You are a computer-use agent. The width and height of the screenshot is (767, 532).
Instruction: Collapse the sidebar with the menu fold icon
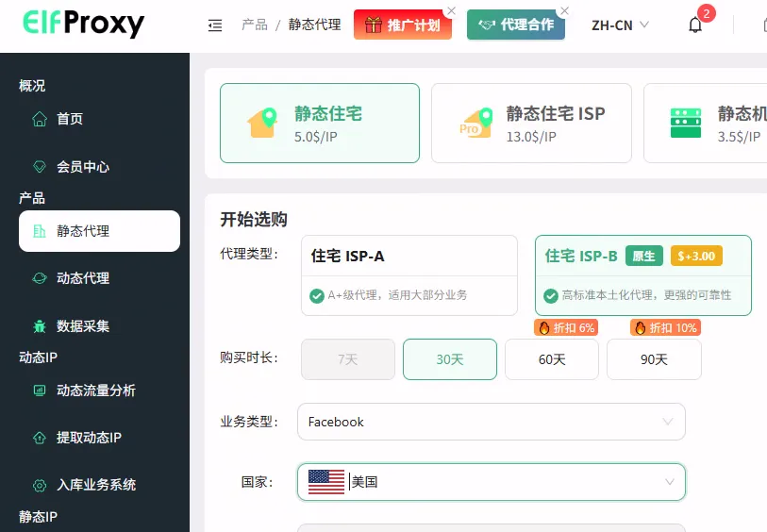(x=215, y=25)
